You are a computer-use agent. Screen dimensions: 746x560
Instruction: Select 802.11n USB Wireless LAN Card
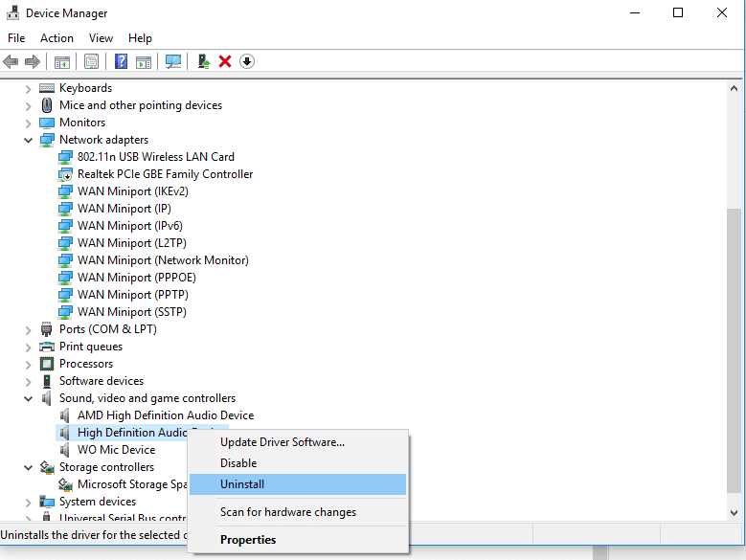156,157
